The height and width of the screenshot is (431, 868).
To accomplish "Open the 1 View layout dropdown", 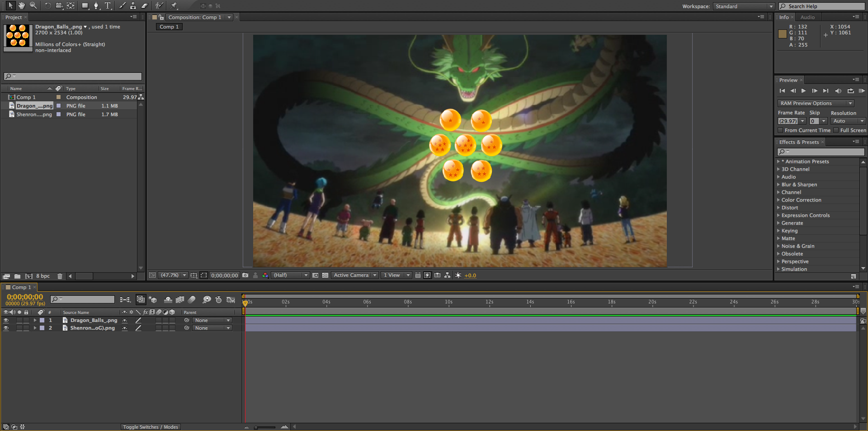I will pyautogui.click(x=396, y=275).
